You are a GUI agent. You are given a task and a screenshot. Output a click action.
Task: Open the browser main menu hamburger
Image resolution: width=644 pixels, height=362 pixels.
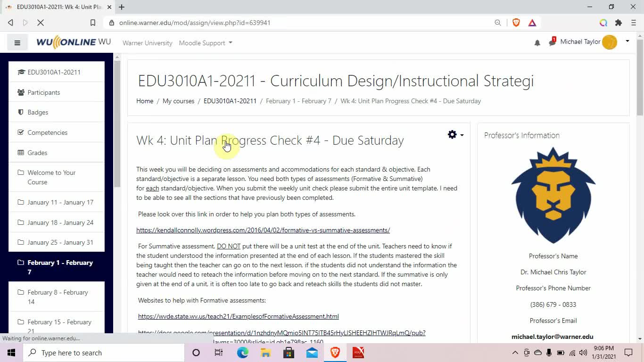(633, 23)
